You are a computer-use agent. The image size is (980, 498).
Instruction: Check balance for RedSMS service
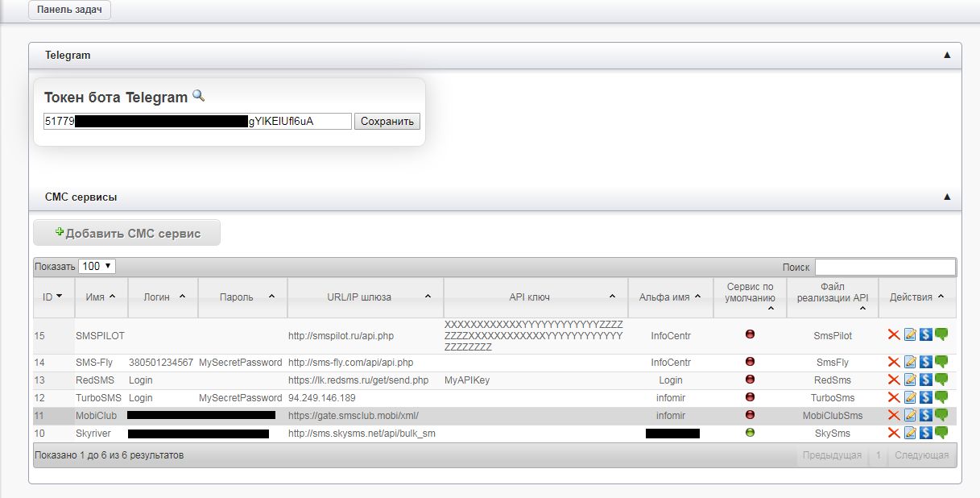pos(925,380)
